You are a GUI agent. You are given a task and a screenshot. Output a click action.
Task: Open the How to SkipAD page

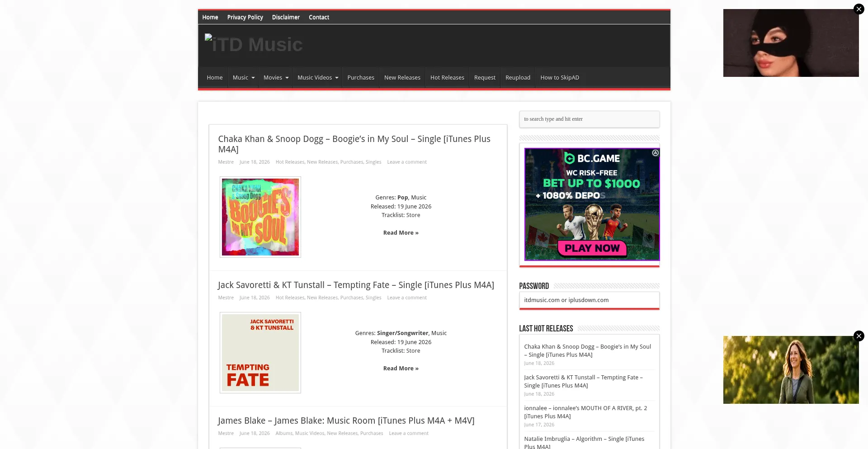point(560,78)
